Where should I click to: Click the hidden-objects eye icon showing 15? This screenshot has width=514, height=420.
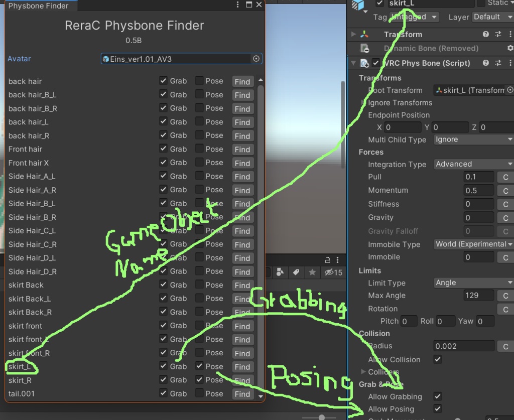point(329,272)
